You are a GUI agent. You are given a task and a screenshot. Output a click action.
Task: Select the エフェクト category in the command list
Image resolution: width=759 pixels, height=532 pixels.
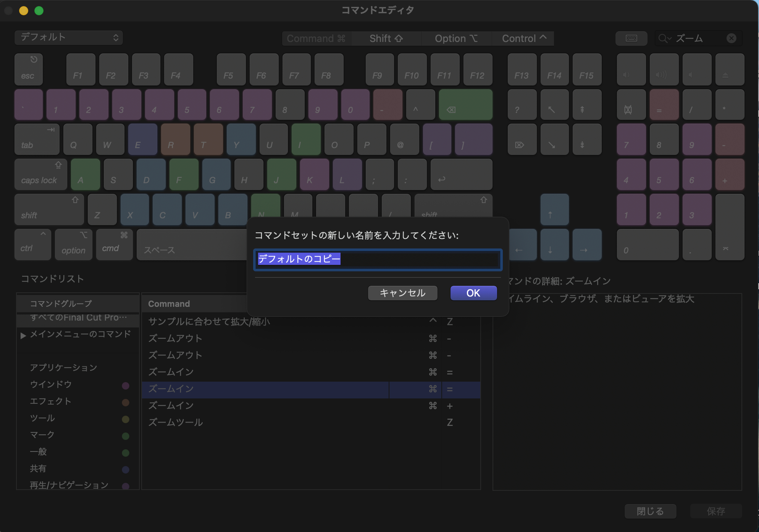(x=51, y=401)
